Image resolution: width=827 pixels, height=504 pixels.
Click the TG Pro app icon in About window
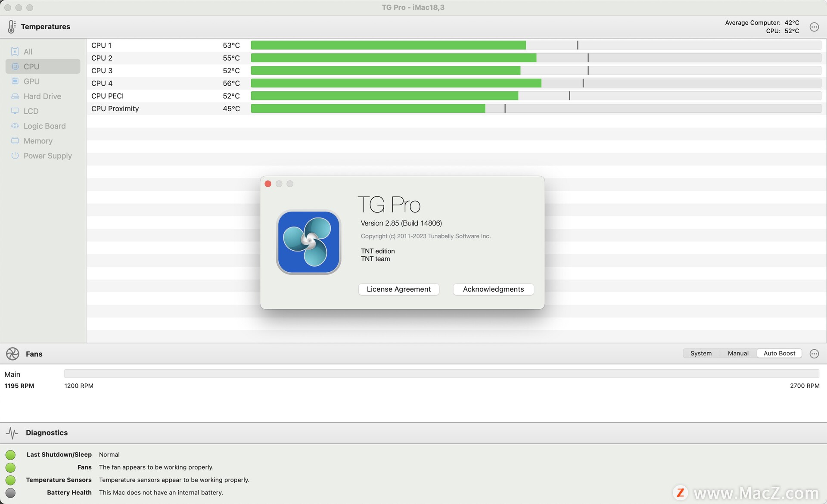pyautogui.click(x=308, y=242)
